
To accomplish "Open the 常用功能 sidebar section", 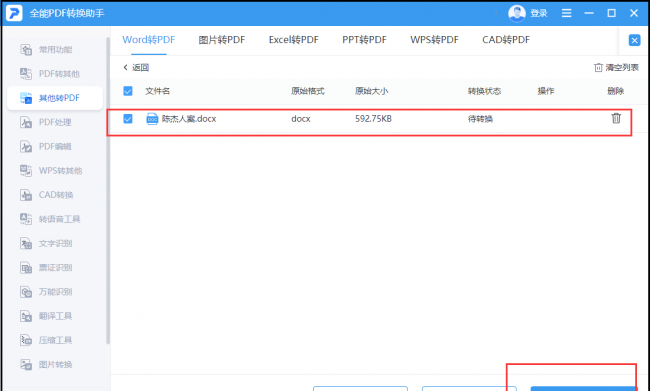I will [46, 50].
